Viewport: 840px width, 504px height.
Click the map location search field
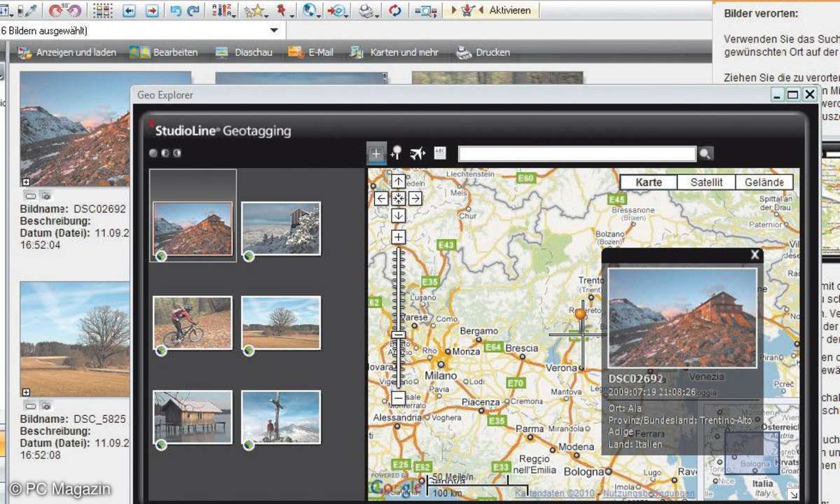577,154
